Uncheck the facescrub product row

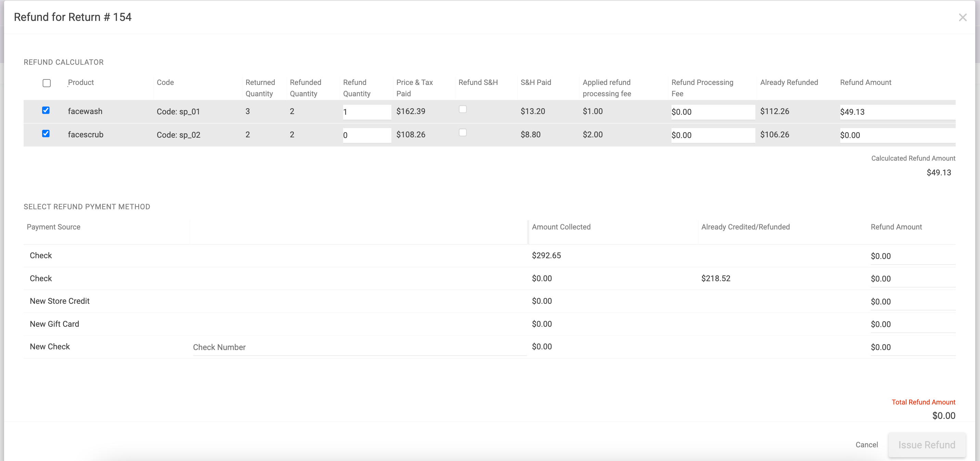pyautogui.click(x=46, y=134)
